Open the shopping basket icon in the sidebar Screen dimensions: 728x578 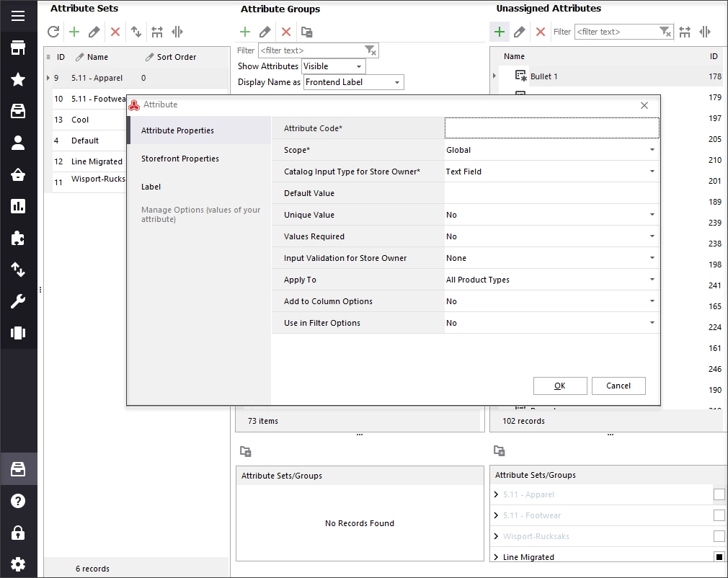[x=17, y=174]
